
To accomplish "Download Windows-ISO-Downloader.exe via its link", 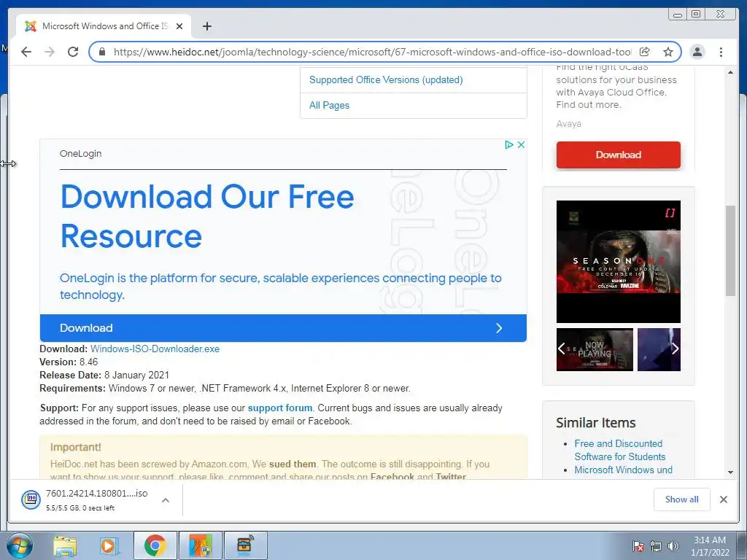I will tap(155, 349).
